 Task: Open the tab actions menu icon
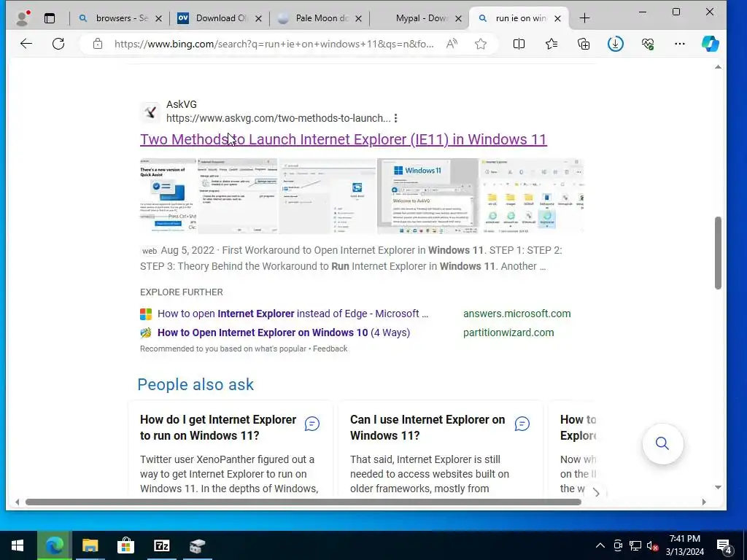[50, 18]
